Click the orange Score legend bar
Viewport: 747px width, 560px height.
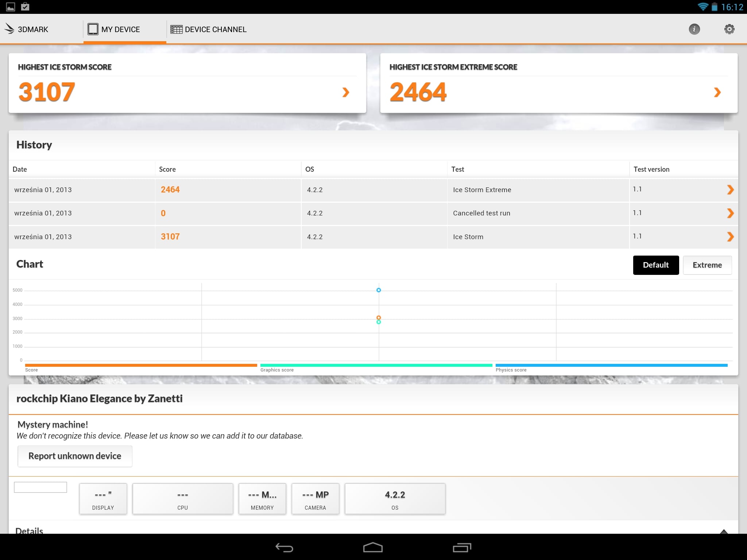(x=141, y=365)
